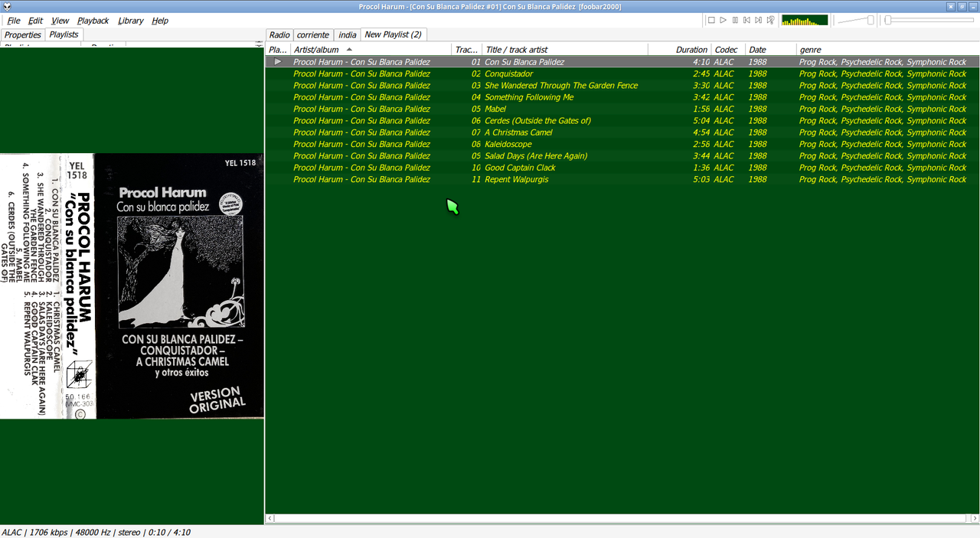The image size is (980, 538).
Task: Select track 'Good Captain Clack'
Action: pos(520,168)
